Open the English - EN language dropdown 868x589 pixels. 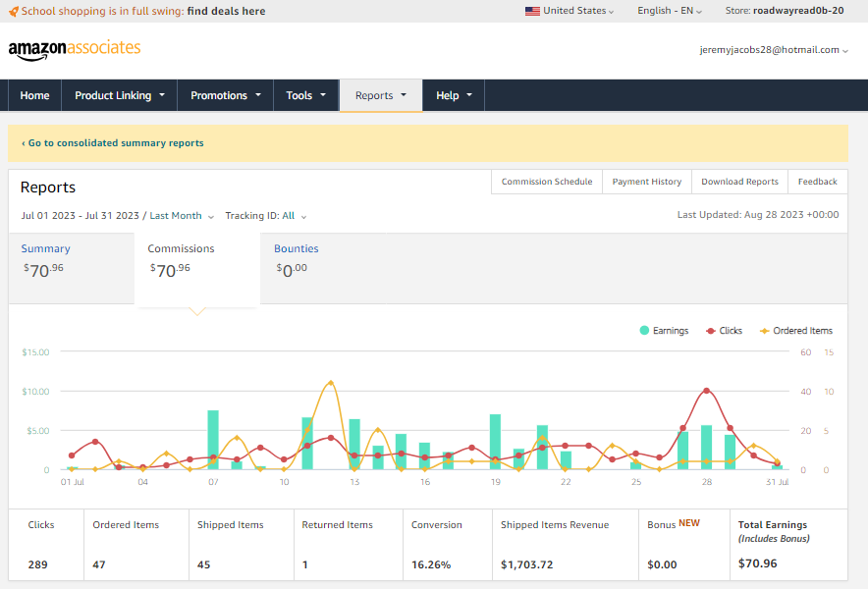670,11
